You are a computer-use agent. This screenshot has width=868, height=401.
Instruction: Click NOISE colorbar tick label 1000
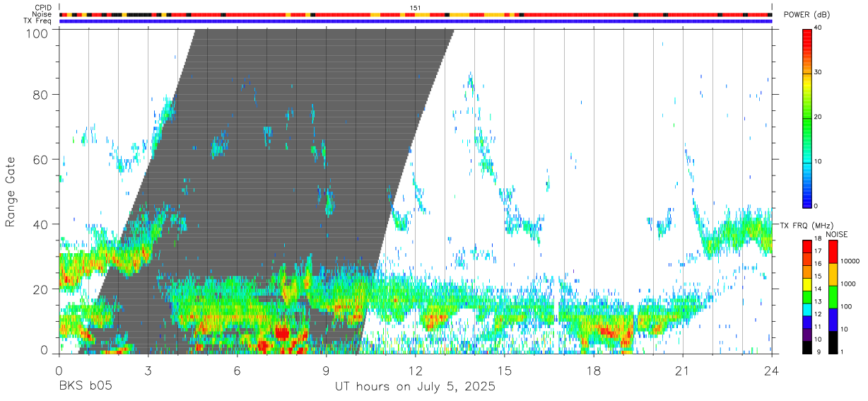(x=848, y=284)
